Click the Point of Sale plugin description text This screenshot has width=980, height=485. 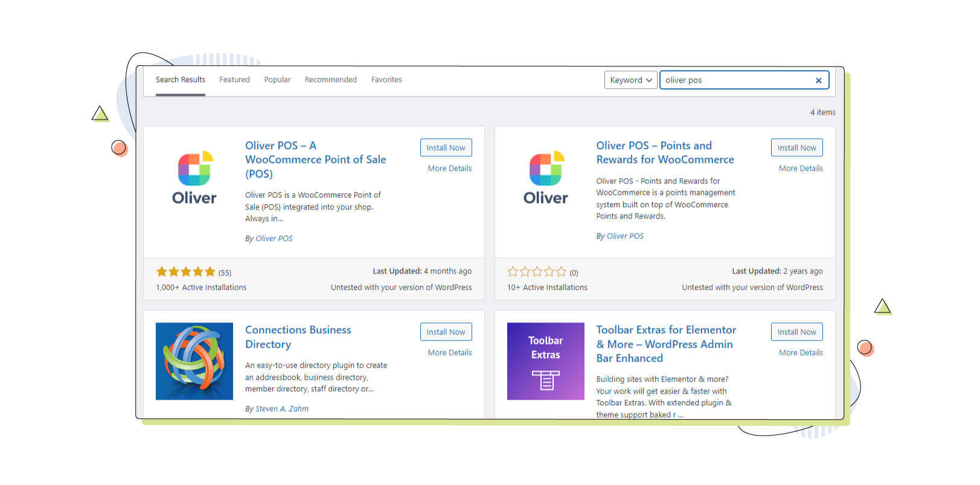point(313,207)
